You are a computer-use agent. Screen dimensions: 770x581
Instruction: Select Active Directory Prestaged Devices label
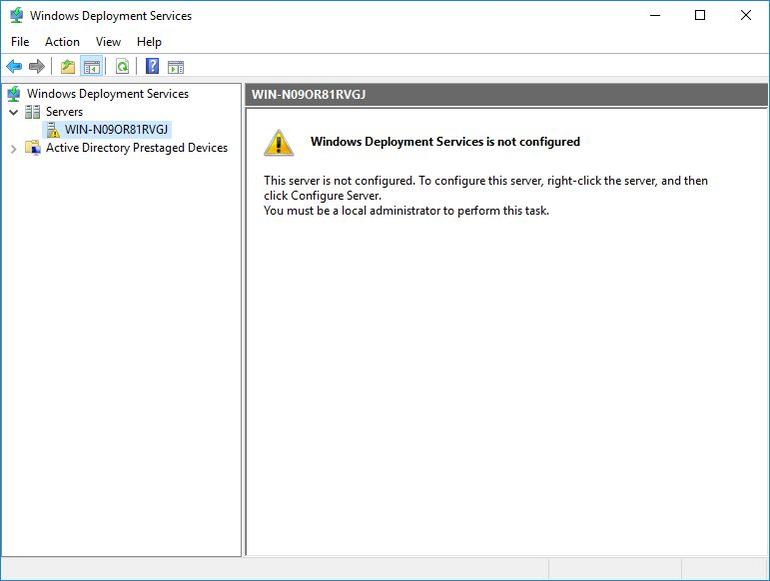[137, 148]
